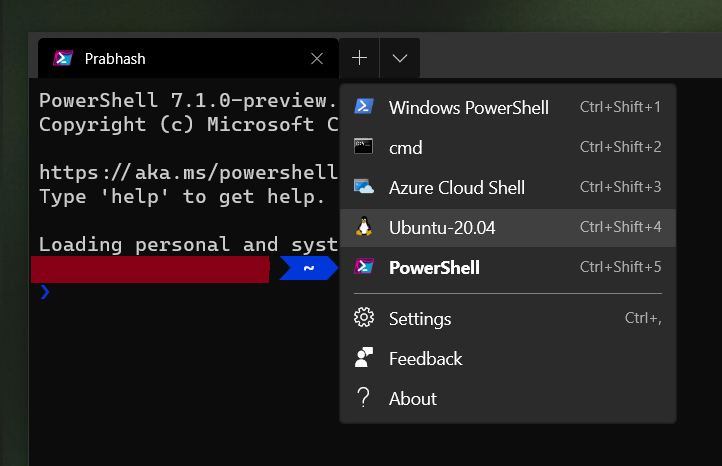Open About from the menu
Image resolution: width=722 pixels, height=466 pixels.
[x=508, y=399]
